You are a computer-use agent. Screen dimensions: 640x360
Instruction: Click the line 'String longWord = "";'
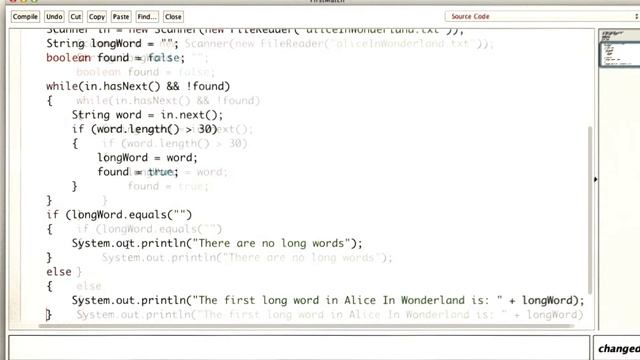point(112,43)
